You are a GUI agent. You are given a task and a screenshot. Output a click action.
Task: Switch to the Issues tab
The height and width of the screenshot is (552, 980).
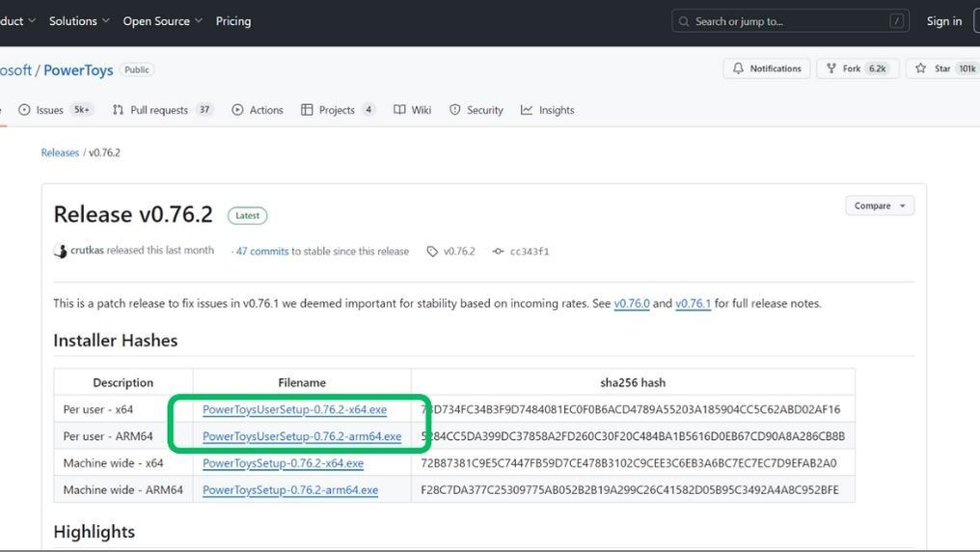[55, 110]
